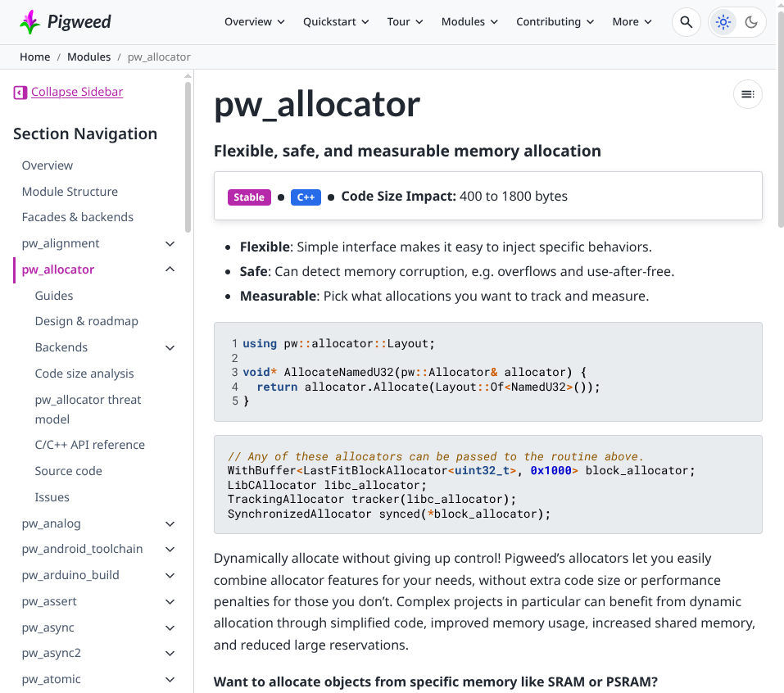The image size is (784, 693).
Task: Click the Collapse Sidebar arrow icon
Action: [x=20, y=93]
